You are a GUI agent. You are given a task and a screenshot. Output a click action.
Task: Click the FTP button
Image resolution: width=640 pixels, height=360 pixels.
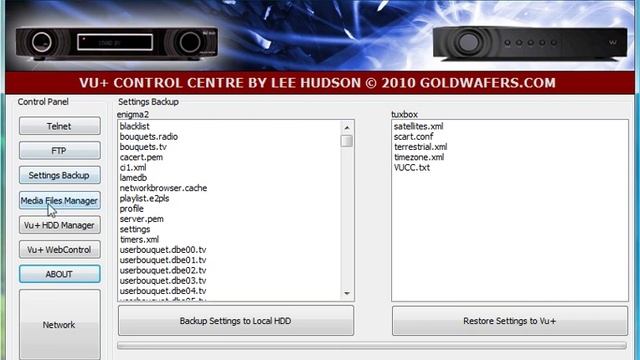[x=60, y=151]
